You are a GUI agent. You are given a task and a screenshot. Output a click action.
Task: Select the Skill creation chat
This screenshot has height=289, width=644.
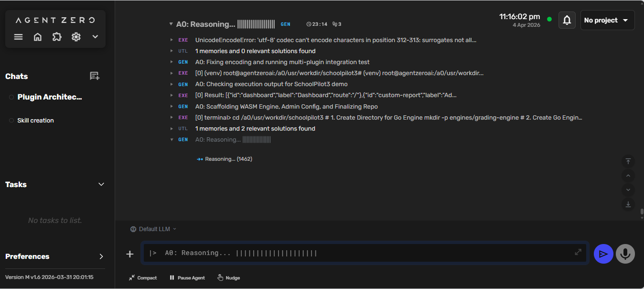pyautogui.click(x=36, y=121)
